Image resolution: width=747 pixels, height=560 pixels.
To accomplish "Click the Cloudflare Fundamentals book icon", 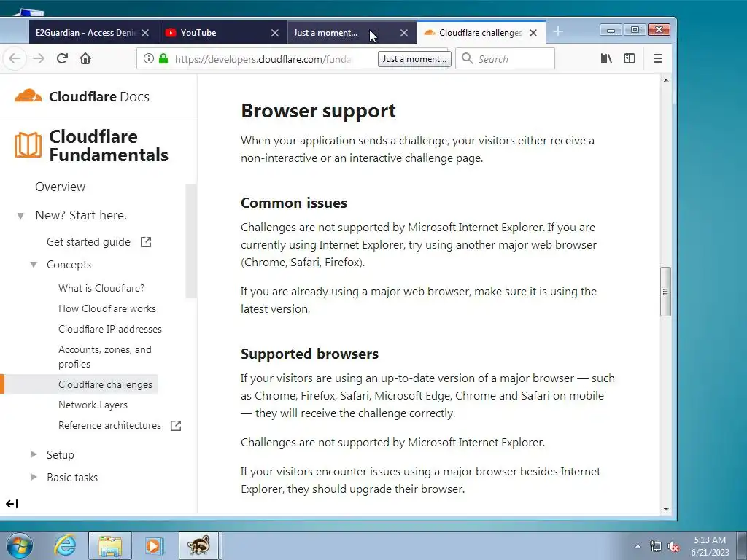I will pyautogui.click(x=28, y=144).
